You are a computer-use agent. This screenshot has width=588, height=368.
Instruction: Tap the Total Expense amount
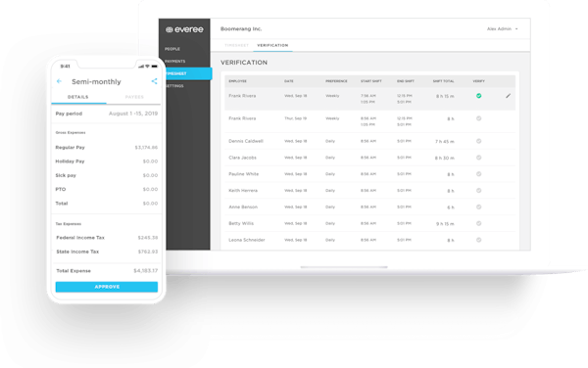coord(145,271)
